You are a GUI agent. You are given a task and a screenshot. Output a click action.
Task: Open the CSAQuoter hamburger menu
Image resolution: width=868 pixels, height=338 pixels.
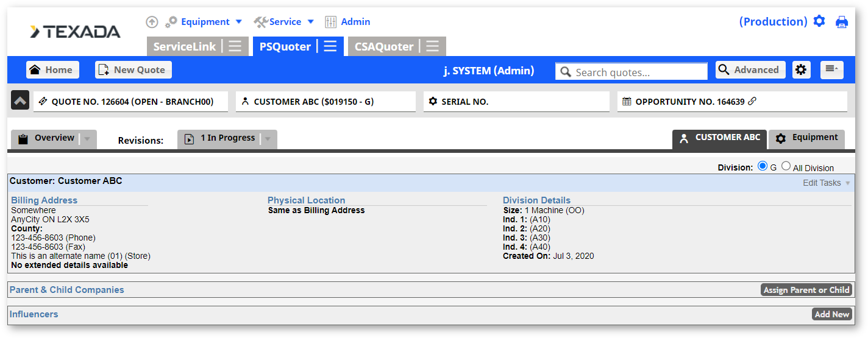tap(432, 46)
